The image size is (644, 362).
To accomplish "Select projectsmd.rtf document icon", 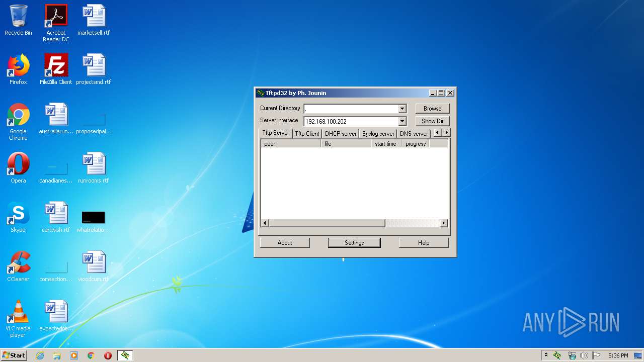I will 94,70.
